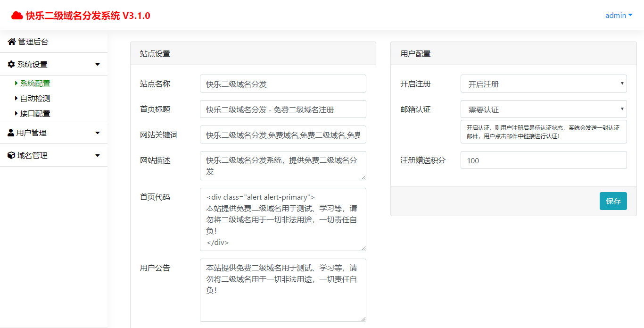Click the globe icon next to 域名管理

pos(11,155)
